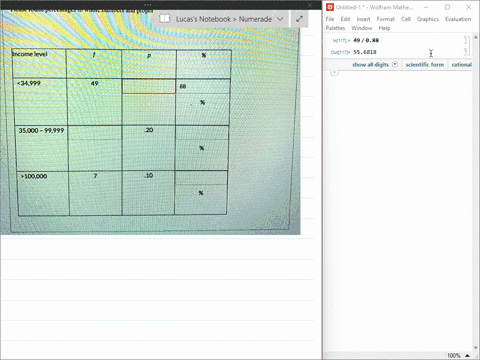The height and width of the screenshot is (360, 480).
Task: Select the In[117] cell bracket
Action: (x=465, y=40)
